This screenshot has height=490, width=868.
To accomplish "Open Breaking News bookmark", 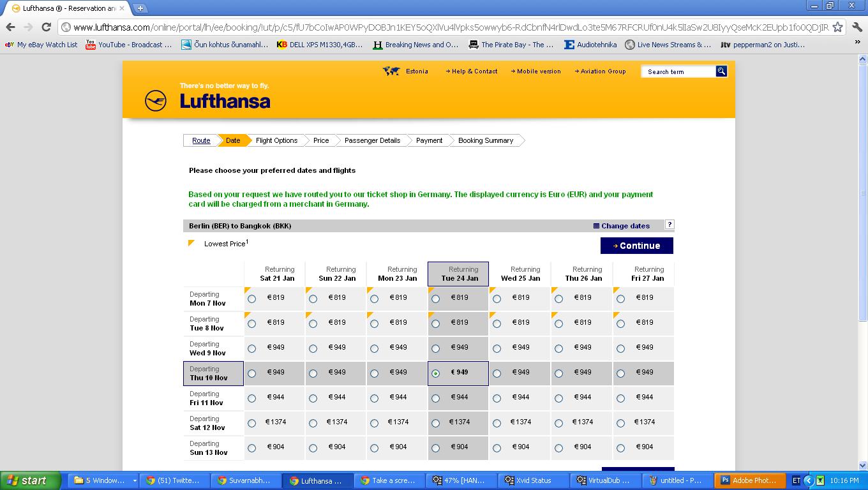I will (x=415, y=45).
